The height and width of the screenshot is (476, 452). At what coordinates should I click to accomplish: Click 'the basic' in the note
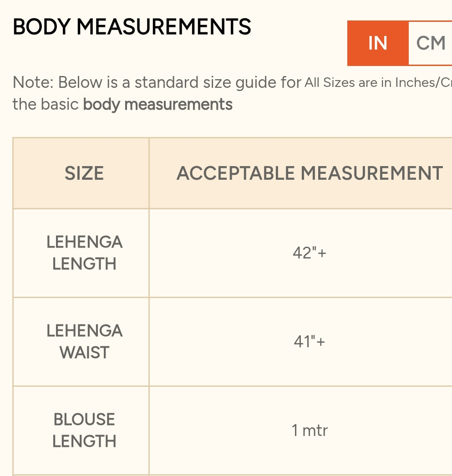pyautogui.click(x=46, y=104)
